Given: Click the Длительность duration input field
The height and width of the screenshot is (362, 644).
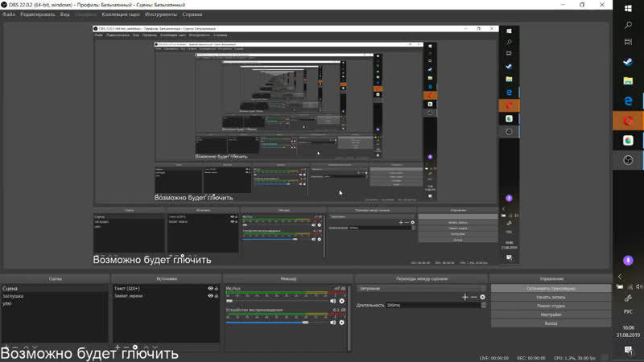Looking at the screenshot, I should (x=433, y=305).
